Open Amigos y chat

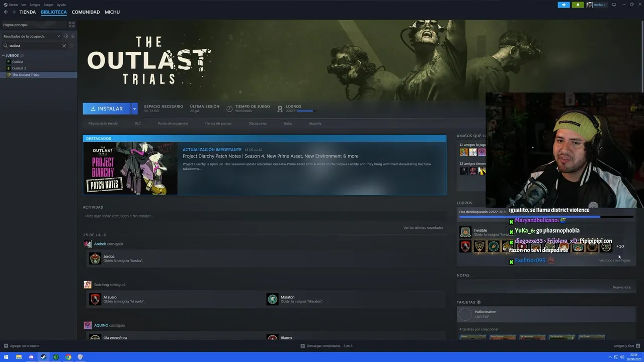[x=626, y=346]
